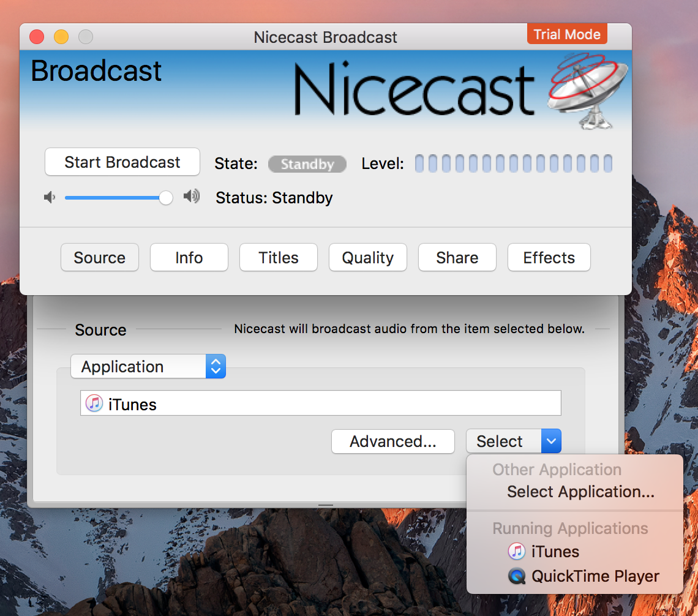The width and height of the screenshot is (698, 616).
Task: Click the Start Broadcast button
Action: point(122,162)
